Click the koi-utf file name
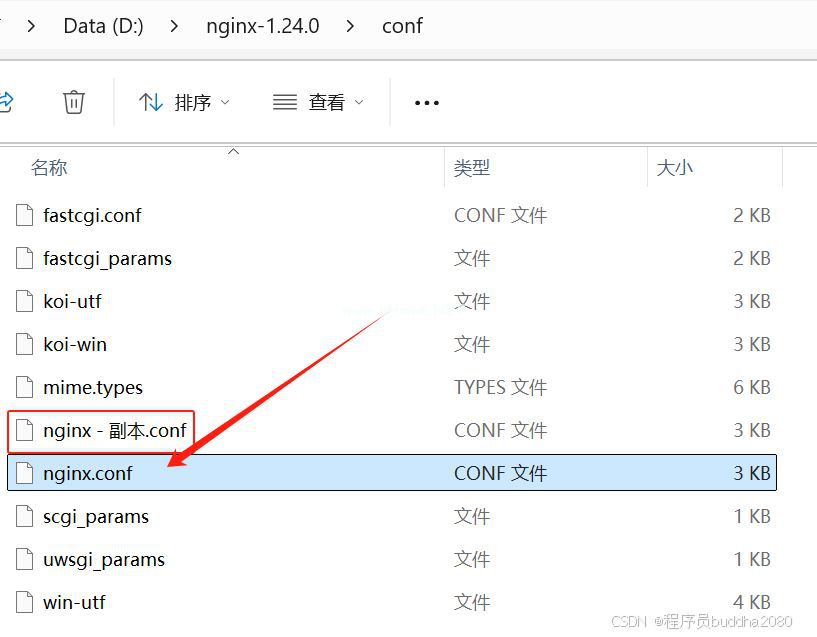Screen dimensions: 817x637 click(72, 301)
